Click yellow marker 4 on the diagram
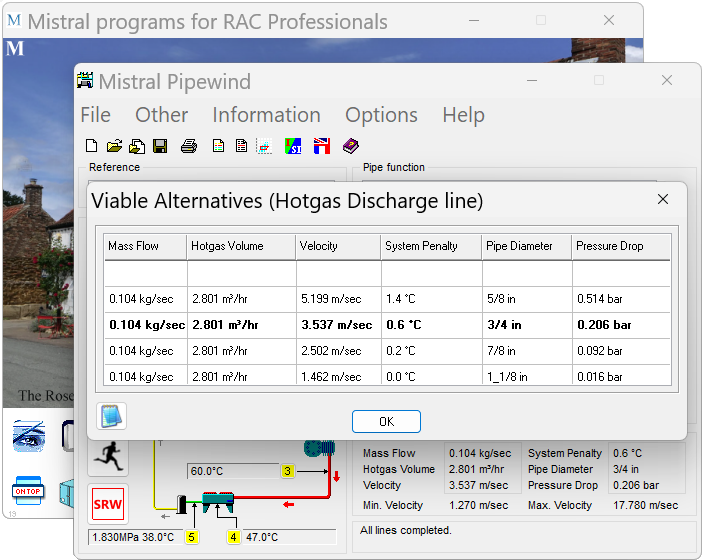The height and width of the screenshot is (560, 702). pos(233,537)
